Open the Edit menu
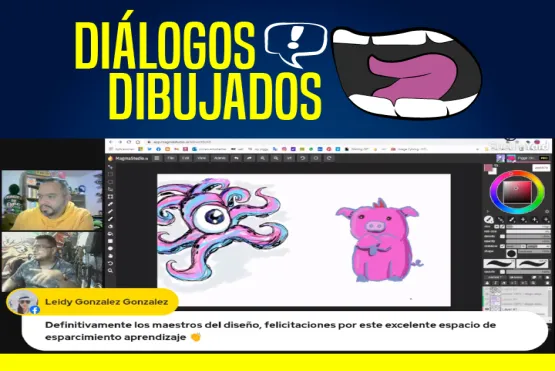This screenshot has height=371, width=555. [x=186, y=158]
